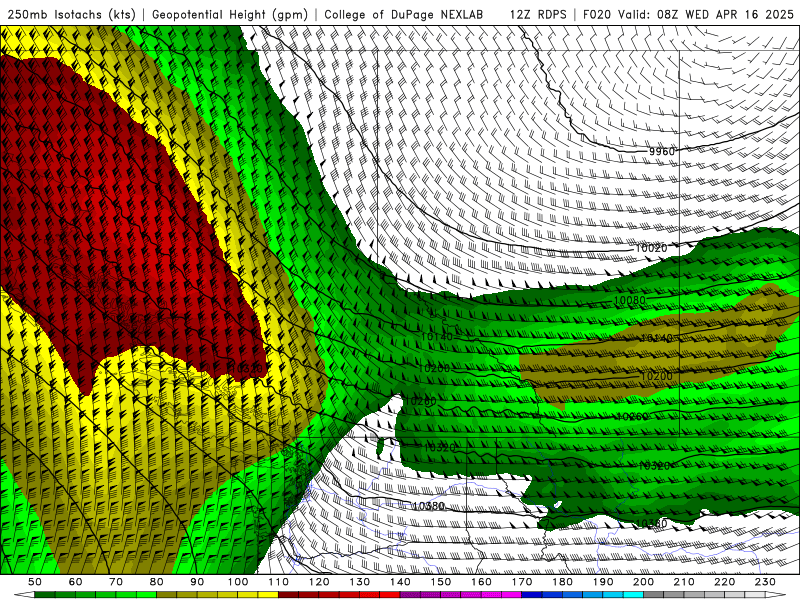Click the 10080 height contour label
The width and height of the screenshot is (800, 600).
click(629, 301)
